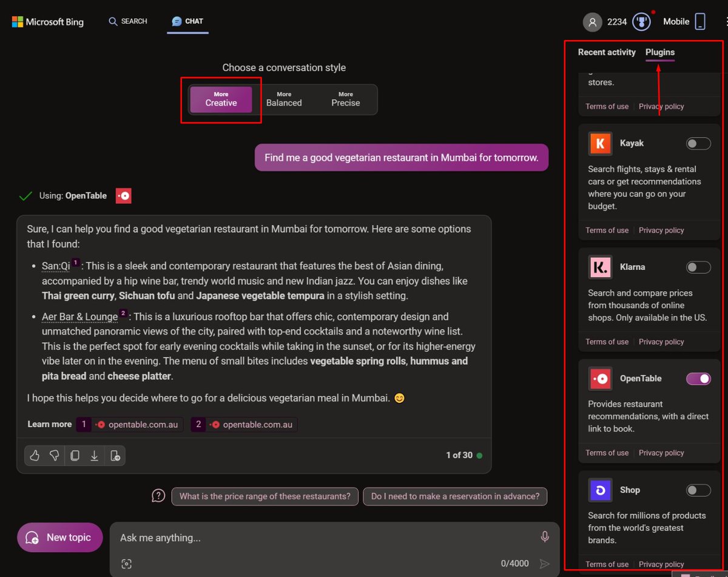Click the suggestions help question icon
This screenshot has height=577, width=728.
coord(158,496)
